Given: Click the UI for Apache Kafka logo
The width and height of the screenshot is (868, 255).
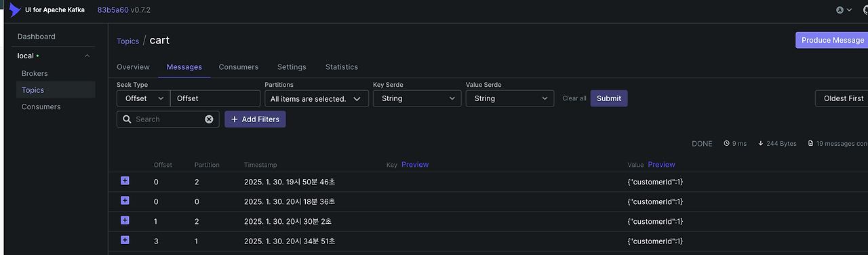Looking at the screenshot, I should click(x=15, y=10).
